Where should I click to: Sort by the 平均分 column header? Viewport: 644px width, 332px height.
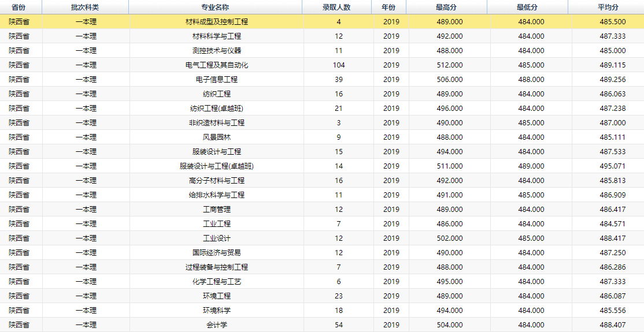point(608,7)
